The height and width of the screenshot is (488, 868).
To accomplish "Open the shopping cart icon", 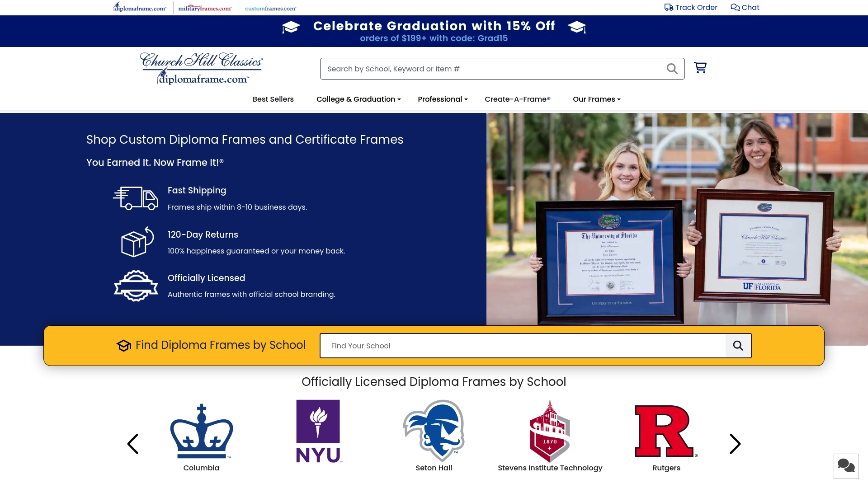I will coord(700,68).
